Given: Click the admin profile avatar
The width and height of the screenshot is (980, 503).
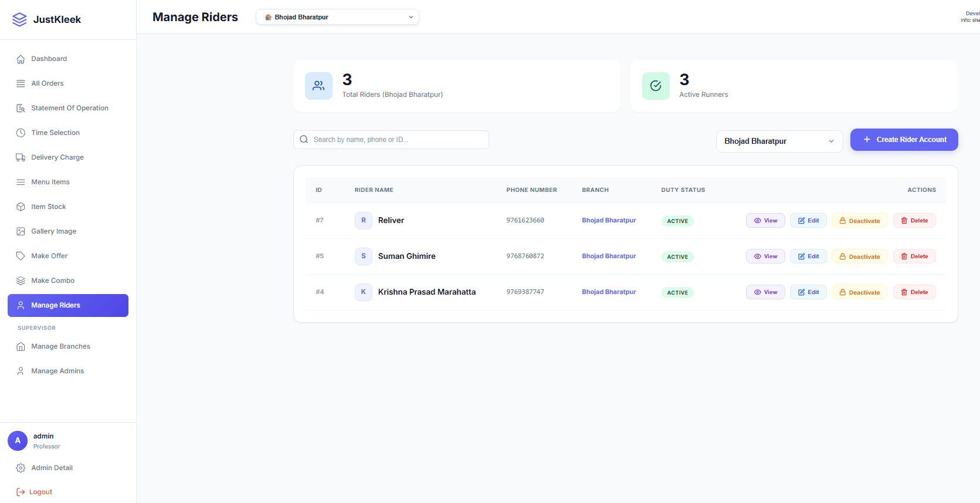Looking at the screenshot, I should point(18,441).
